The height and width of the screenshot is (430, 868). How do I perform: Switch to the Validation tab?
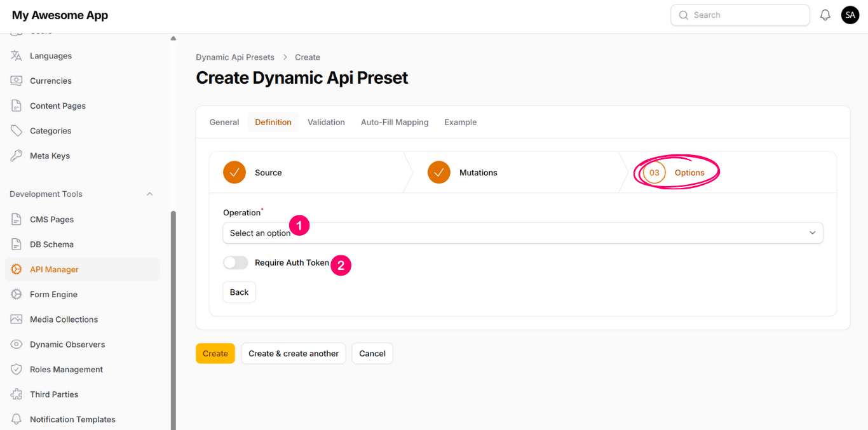pyautogui.click(x=326, y=122)
